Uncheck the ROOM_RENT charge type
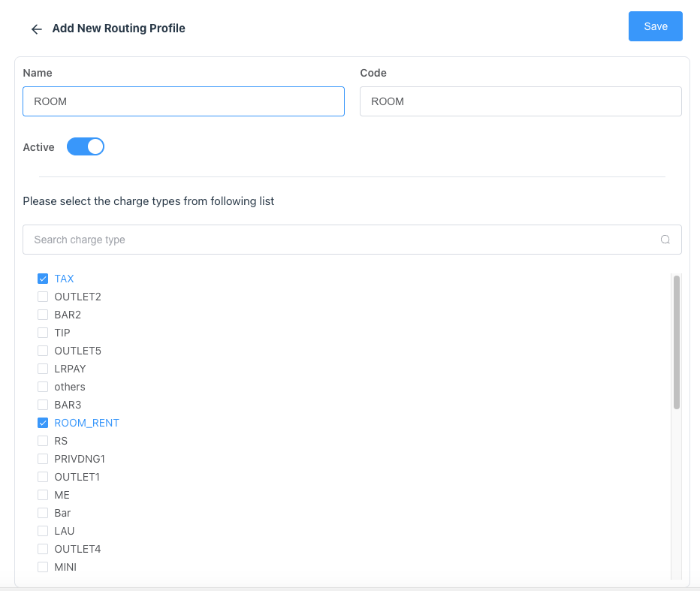The width and height of the screenshot is (700, 591). coord(43,422)
